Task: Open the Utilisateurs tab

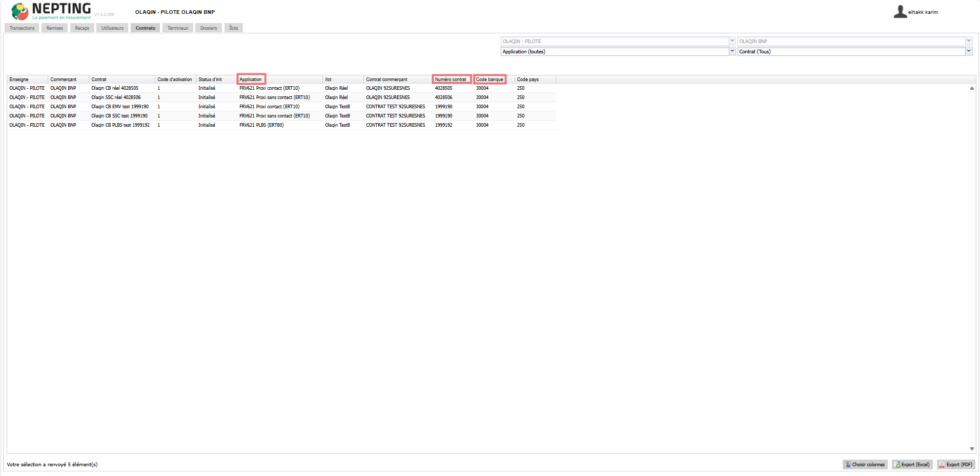Action: pos(112,28)
